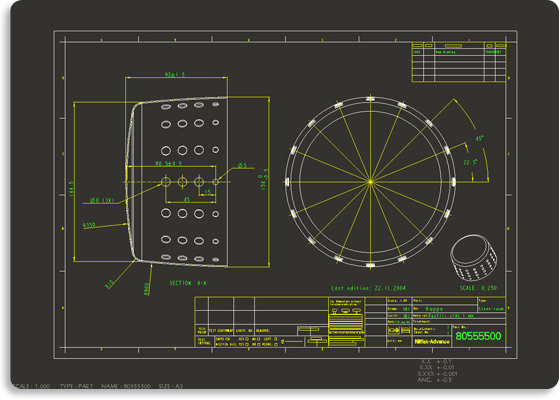Viewport: 560px width, 400px height.
Task: Select the X.X +-0.1 tolerance note
Action: [436, 361]
